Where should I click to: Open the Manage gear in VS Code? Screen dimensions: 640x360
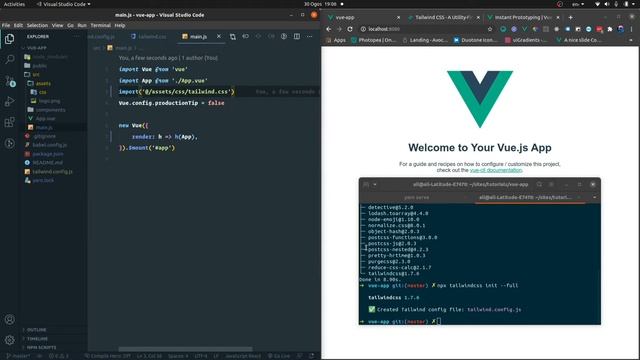[9, 340]
